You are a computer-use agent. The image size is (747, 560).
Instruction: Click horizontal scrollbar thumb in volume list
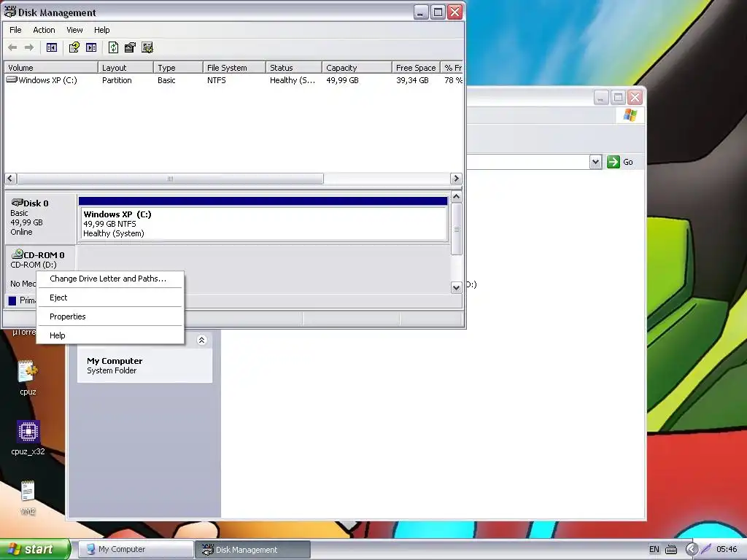[x=170, y=179]
